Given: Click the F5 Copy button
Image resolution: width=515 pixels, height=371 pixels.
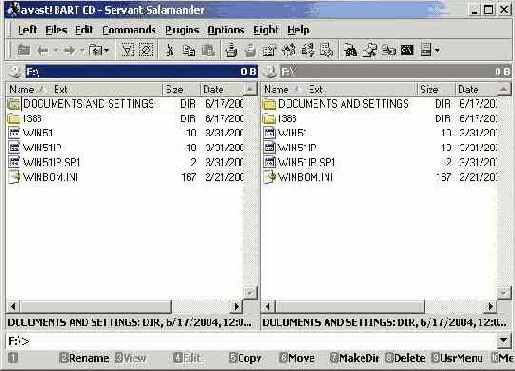Looking at the screenshot, I should [x=245, y=358].
